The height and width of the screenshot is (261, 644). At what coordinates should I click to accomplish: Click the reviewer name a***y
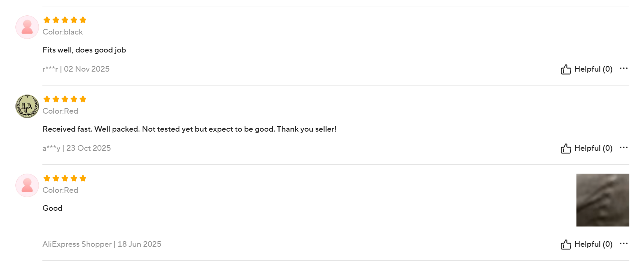(x=51, y=148)
